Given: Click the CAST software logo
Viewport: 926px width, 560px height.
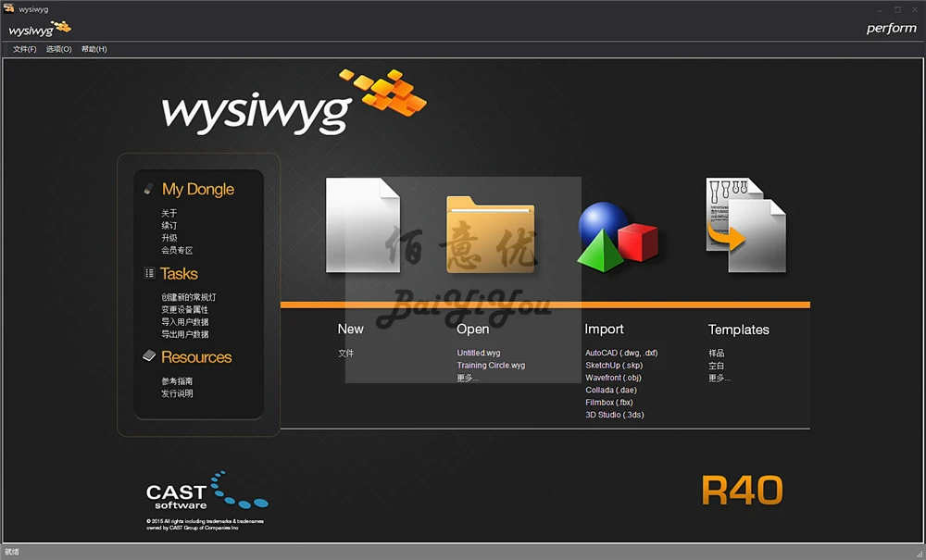Looking at the screenshot, I should tap(206, 492).
